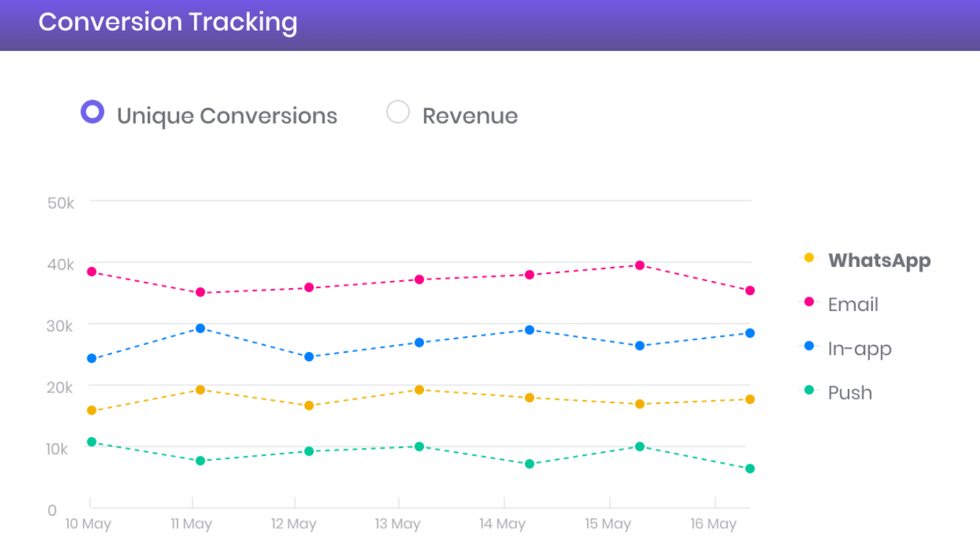This screenshot has width=980, height=538.
Task: Toggle Push series visibility in the legend
Action: (x=850, y=392)
